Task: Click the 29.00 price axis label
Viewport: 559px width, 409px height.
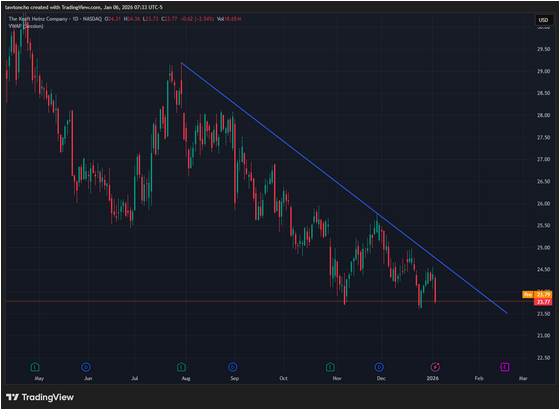Action: tap(543, 71)
